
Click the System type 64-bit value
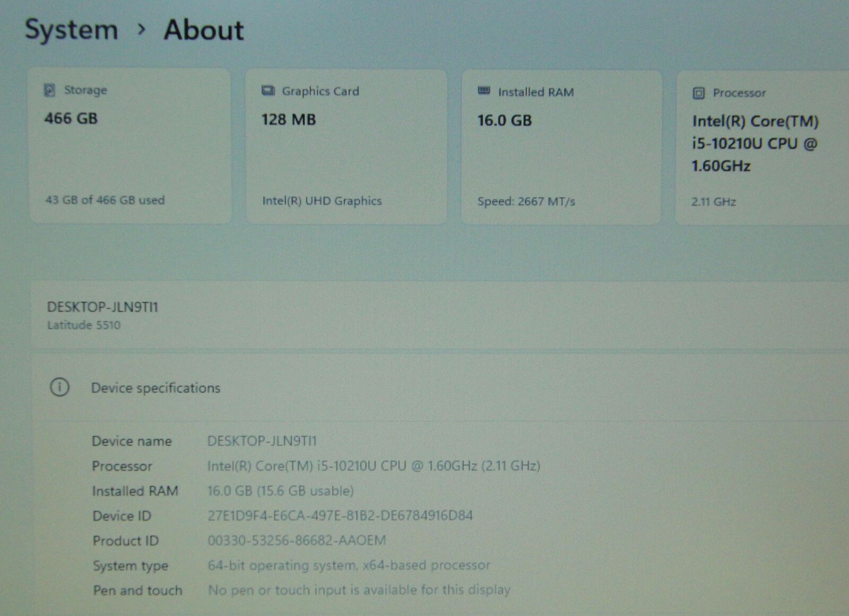[x=349, y=566]
